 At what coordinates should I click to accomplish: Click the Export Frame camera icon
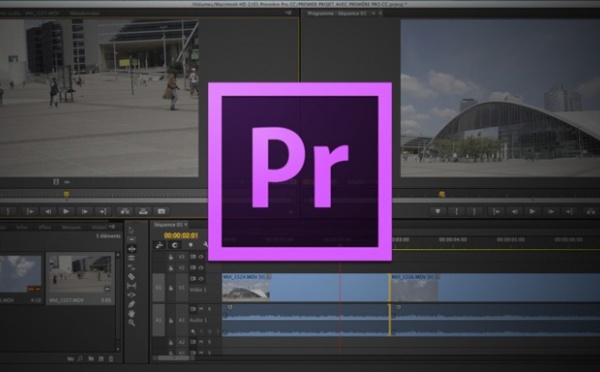coord(161,211)
